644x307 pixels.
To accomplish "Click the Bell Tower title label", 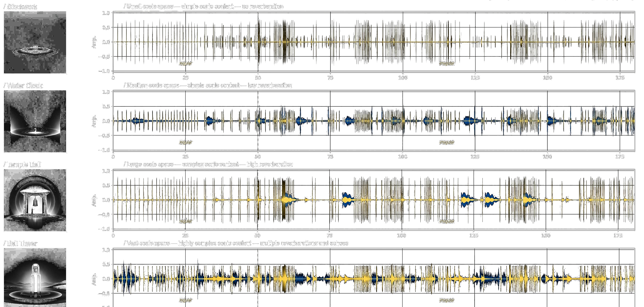I will point(20,243).
